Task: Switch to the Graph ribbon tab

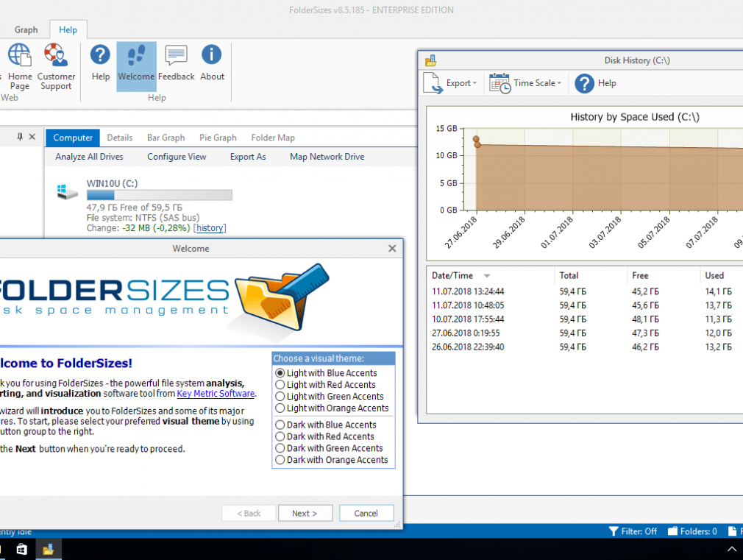Action: (x=26, y=30)
